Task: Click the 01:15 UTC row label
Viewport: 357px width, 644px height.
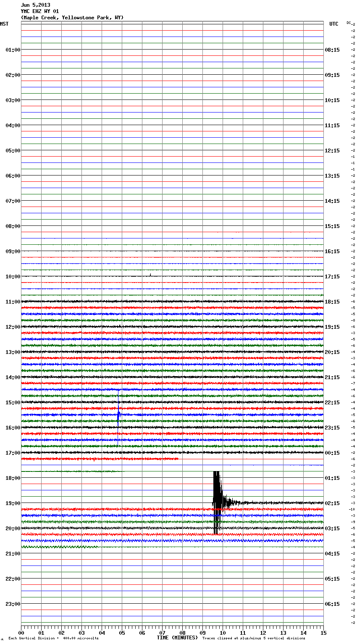Action: point(332,478)
